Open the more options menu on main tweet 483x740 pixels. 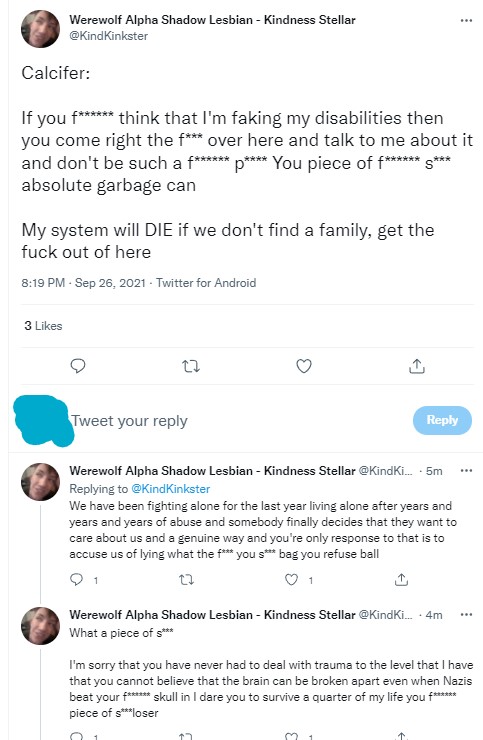[x=466, y=20]
